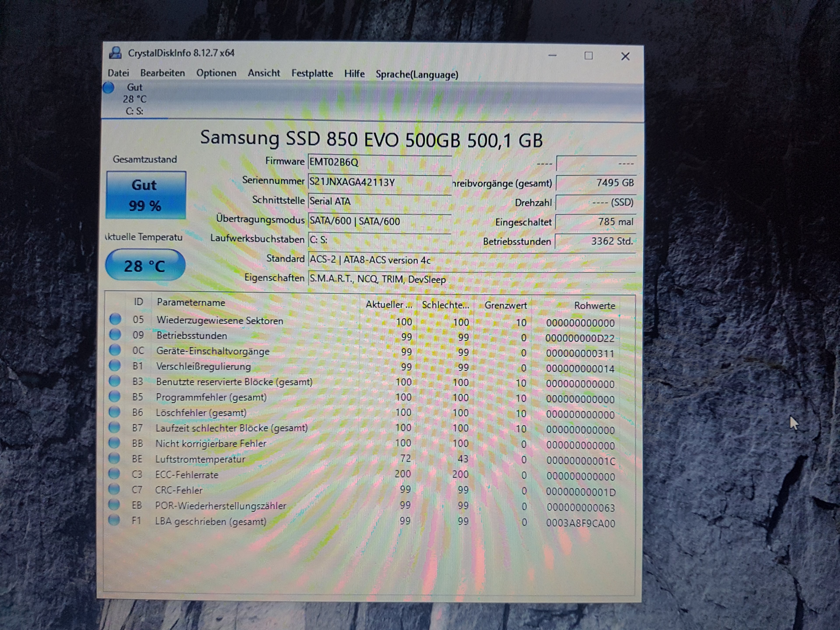Select the ECC-Fehlerrate attribute row

[186, 475]
